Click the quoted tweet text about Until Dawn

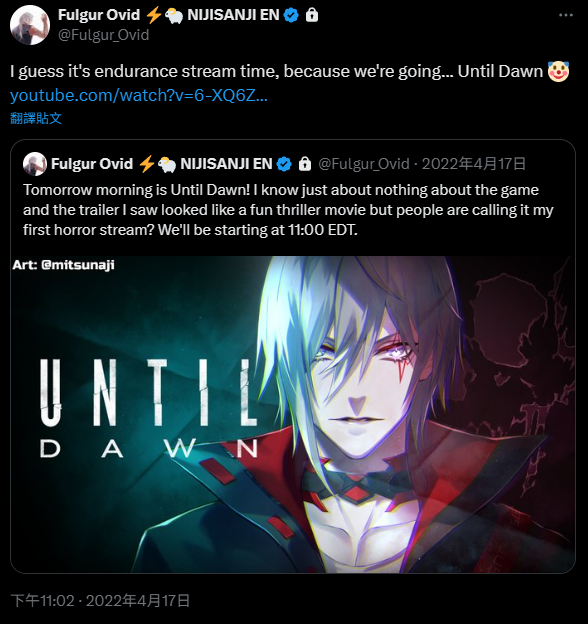click(288, 210)
